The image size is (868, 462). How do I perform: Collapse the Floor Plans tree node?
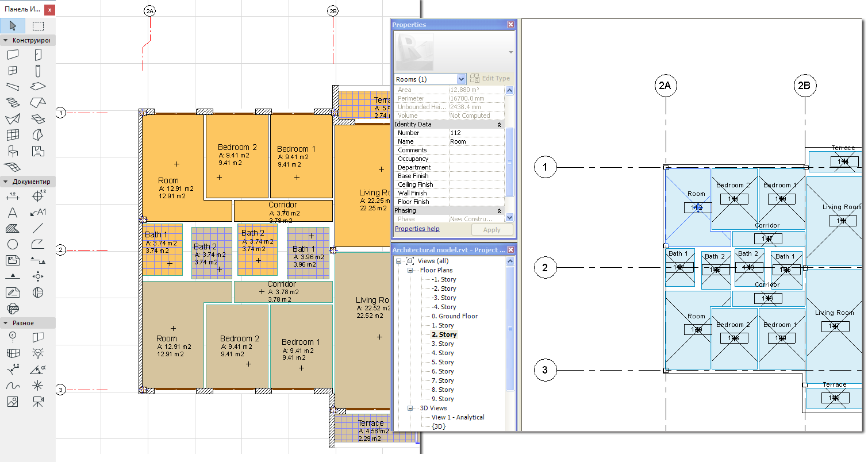click(x=410, y=270)
